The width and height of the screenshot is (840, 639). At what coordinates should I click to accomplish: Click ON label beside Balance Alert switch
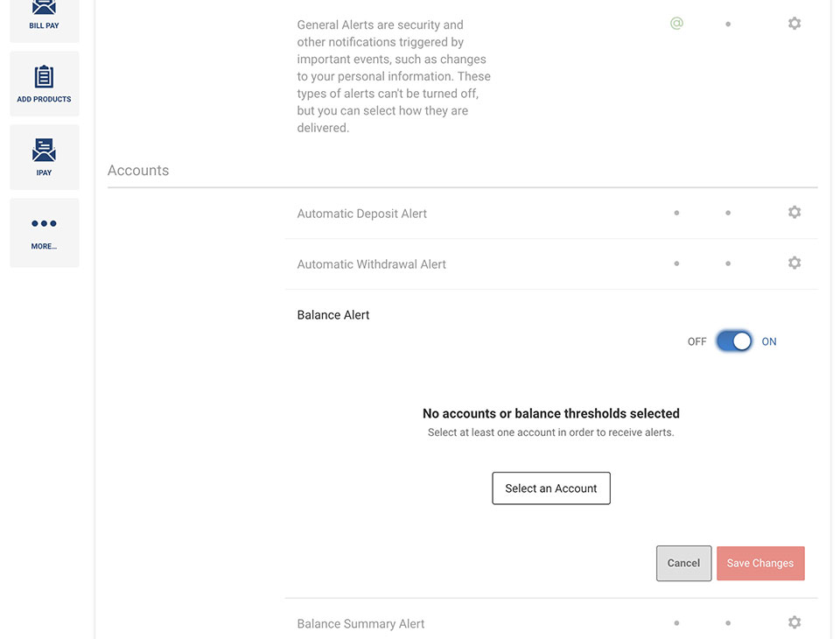tap(769, 342)
